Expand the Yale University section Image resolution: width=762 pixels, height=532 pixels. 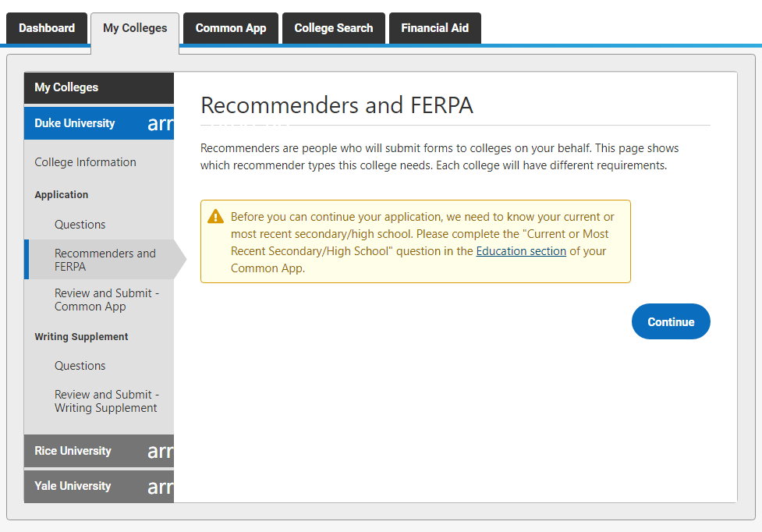(99, 486)
